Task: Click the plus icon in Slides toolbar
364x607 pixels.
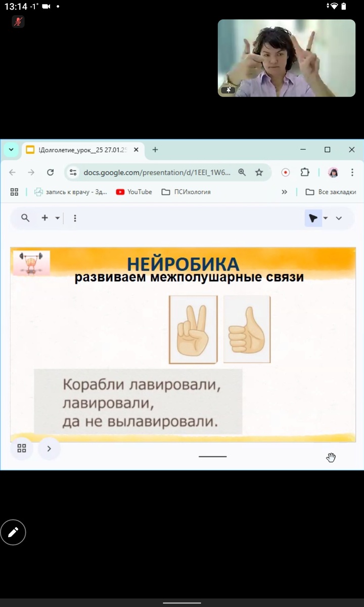Action: point(44,218)
